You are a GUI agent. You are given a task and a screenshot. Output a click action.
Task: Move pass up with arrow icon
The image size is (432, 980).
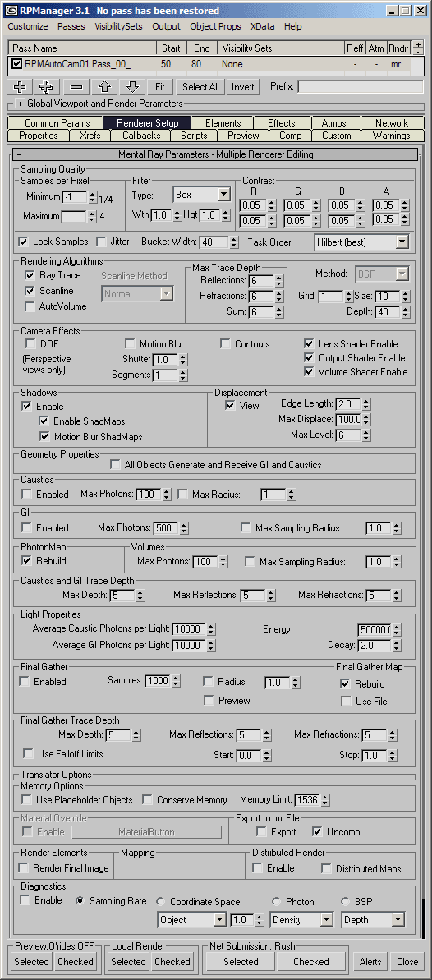105,87
